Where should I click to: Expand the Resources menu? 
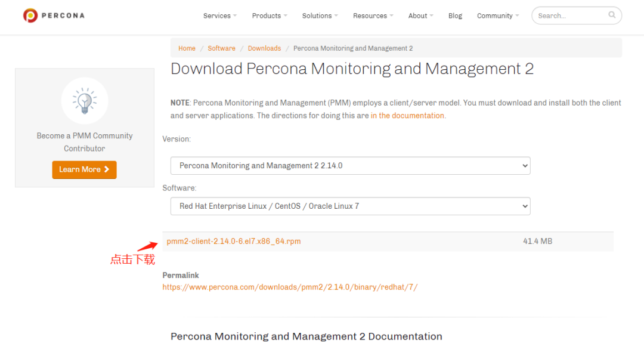coord(373,16)
